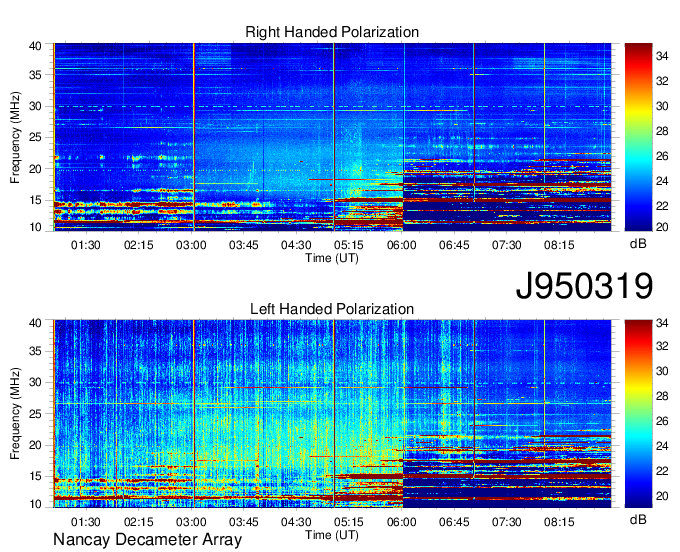Screen dimensions: 680x552
Task: Click 'Time (UT)' label under bottom plot
Action: tap(332, 535)
